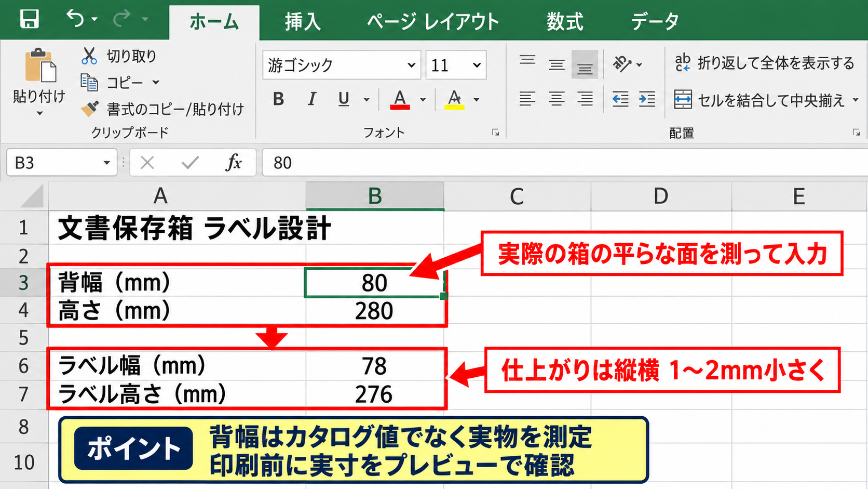Select 書式のコピー/貼り付け format painter

pos(162,109)
